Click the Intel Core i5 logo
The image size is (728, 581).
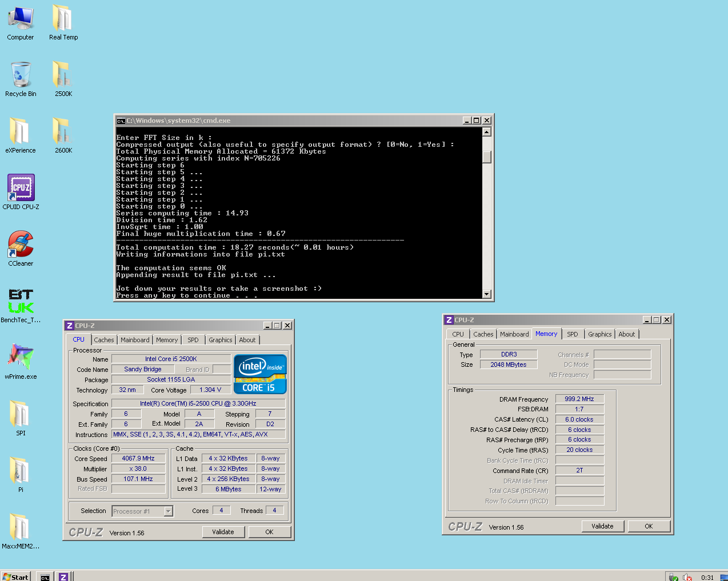[260, 374]
